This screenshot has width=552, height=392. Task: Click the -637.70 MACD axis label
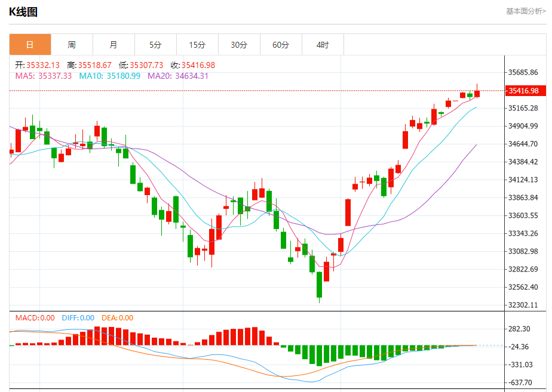[x=520, y=382]
